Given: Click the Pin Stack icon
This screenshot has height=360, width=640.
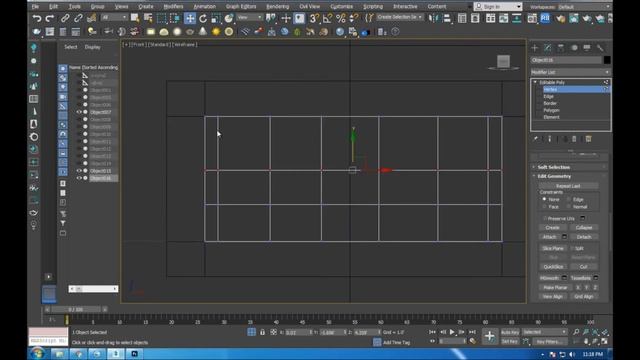Looking at the screenshot, I should click(x=536, y=139).
